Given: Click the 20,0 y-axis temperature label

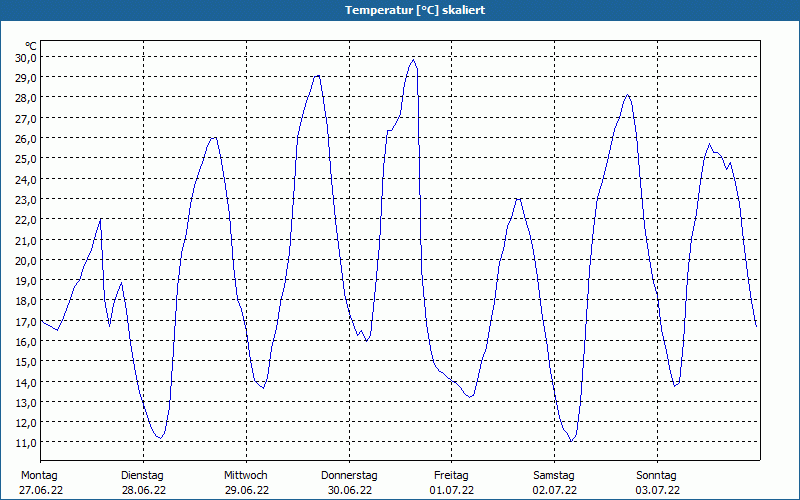Looking at the screenshot, I should [26, 260].
